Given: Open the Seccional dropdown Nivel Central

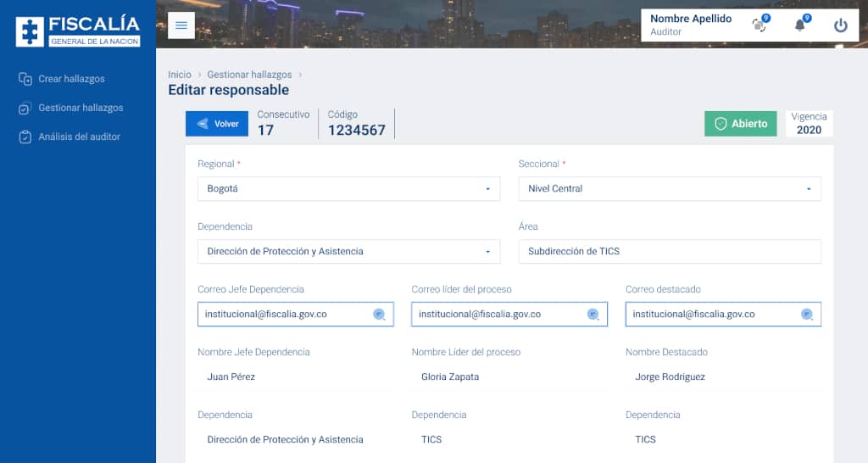Looking at the screenshot, I should pyautogui.click(x=669, y=188).
